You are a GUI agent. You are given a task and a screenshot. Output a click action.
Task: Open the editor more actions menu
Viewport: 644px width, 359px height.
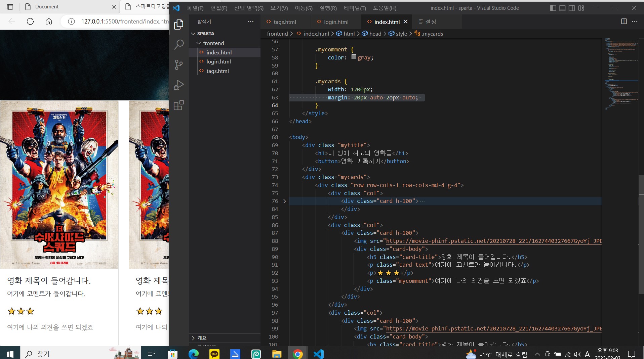[x=635, y=21]
